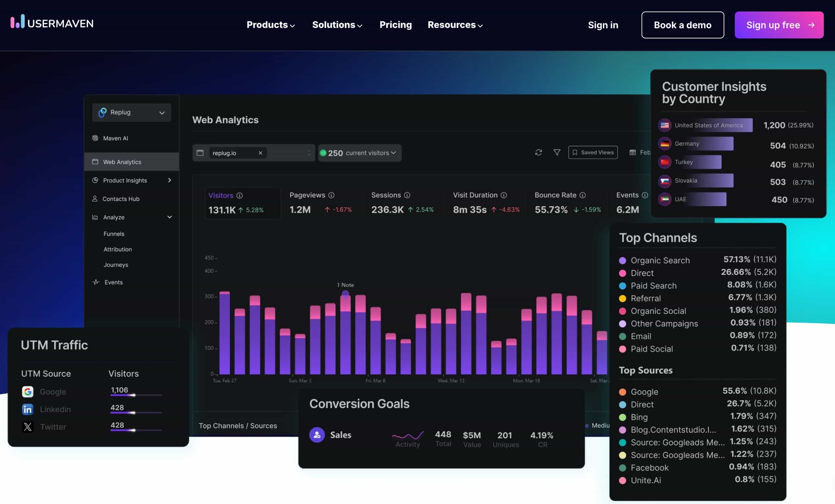Click the Usermaven logo
The width and height of the screenshot is (835, 504).
(52, 22)
